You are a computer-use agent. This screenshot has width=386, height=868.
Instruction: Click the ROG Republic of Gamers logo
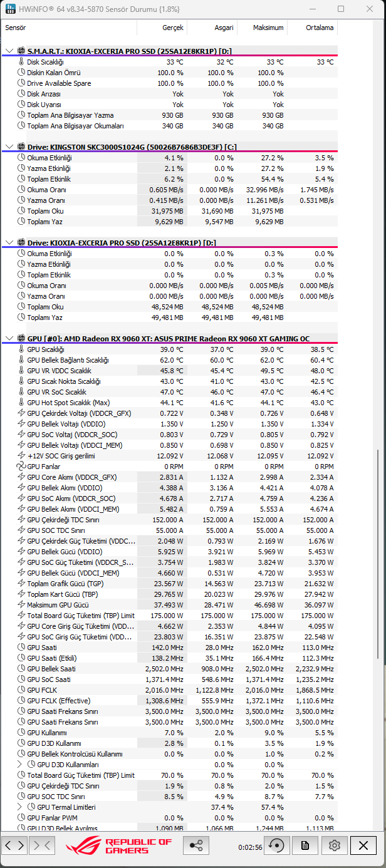coord(118,846)
